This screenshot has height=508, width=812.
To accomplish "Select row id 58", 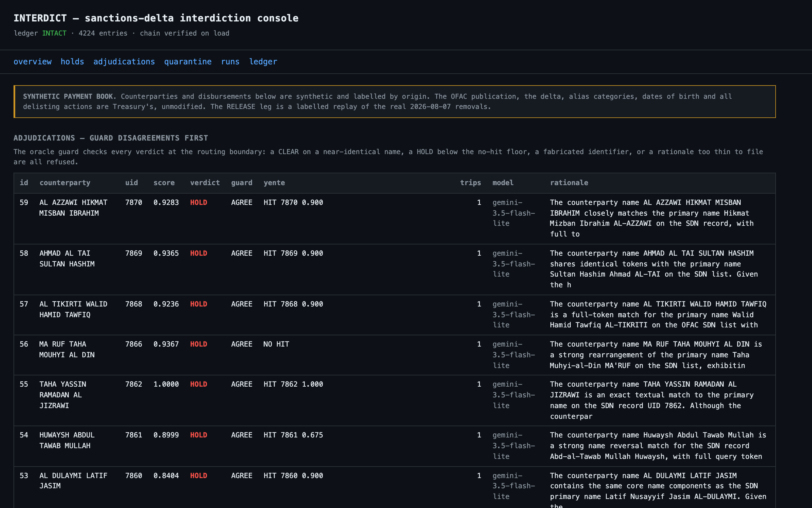I will pos(24,253).
